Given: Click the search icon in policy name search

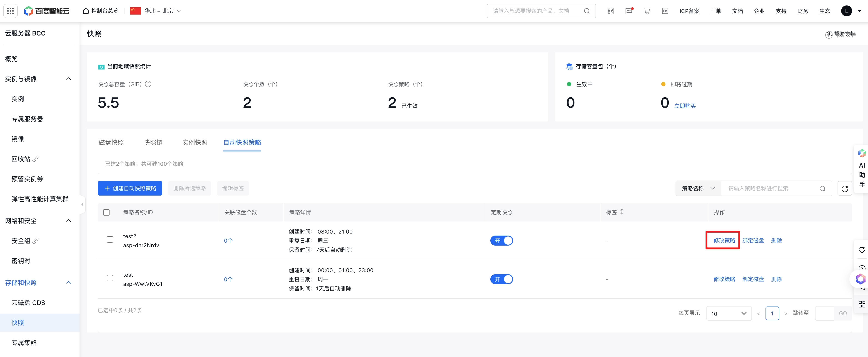Looking at the screenshot, I should 822,189.
